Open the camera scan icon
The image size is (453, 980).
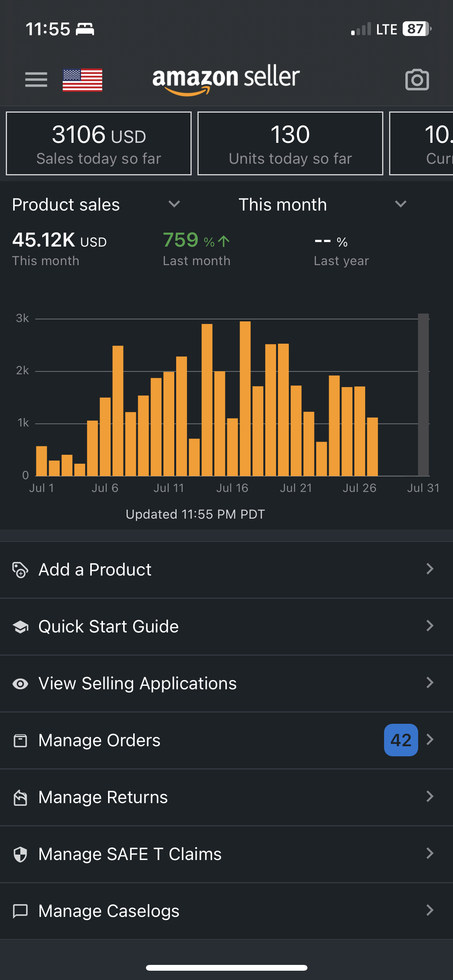click(x=417, y=80)
